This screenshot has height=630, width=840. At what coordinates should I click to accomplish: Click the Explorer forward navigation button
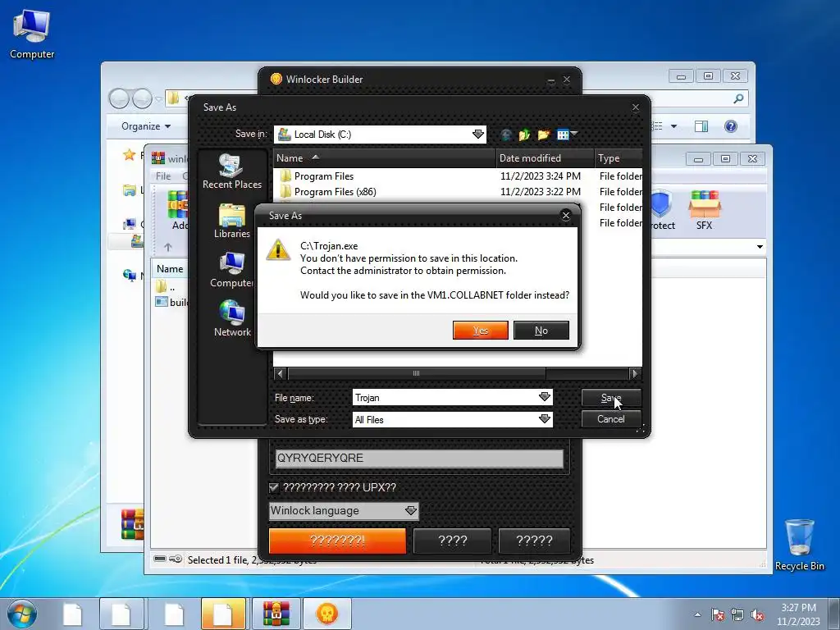click(142, 98)
